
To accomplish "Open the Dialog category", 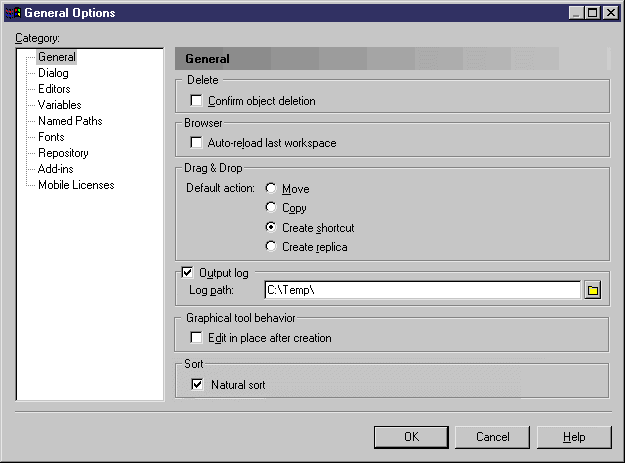I will tap(53, 73).
